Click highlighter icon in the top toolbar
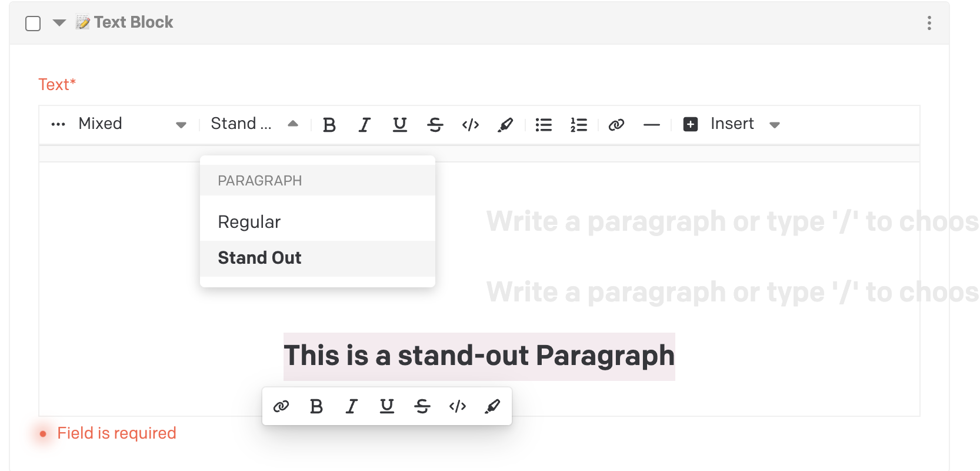980x471 pixels. tap(505, 125)
